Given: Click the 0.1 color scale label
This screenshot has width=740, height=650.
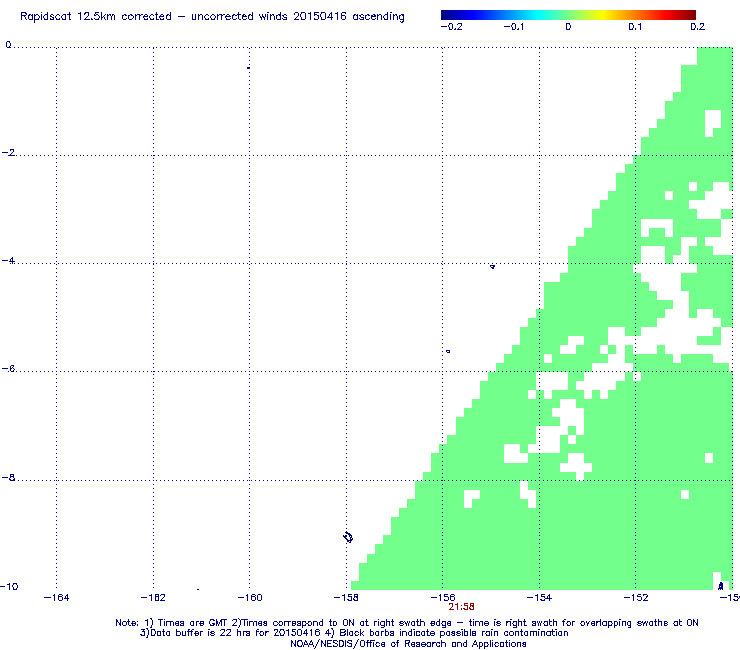Looking at the screenshot, I should pos(635,27).
